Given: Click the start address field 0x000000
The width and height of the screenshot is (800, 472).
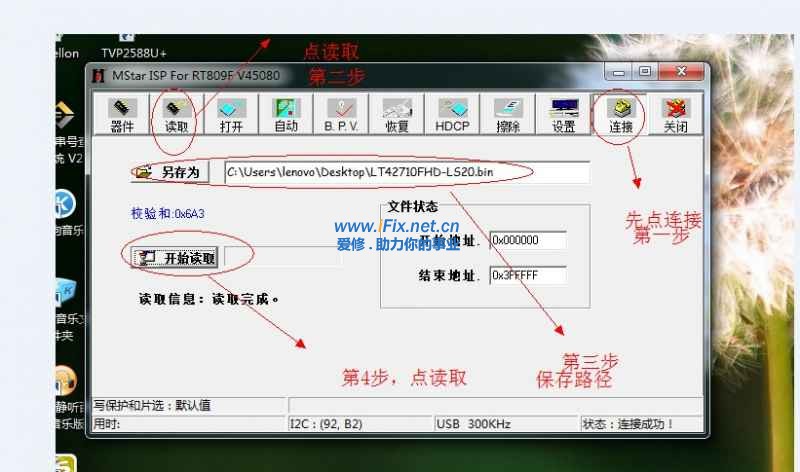Looking at the screenshot, I should pos(527,241).
